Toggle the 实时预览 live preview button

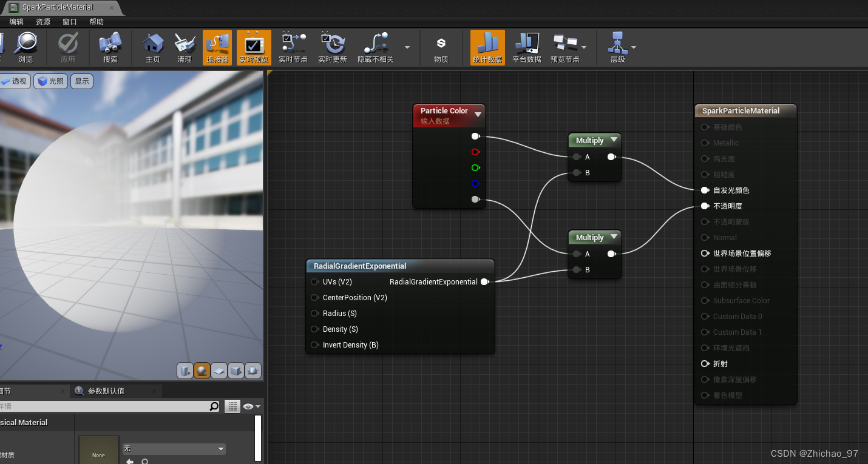(254, 48)
